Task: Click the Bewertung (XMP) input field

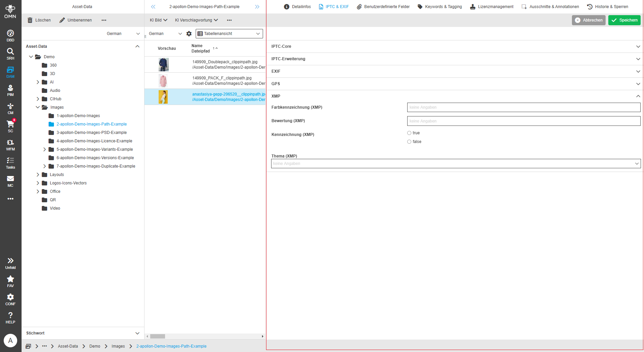Action: 524,121
